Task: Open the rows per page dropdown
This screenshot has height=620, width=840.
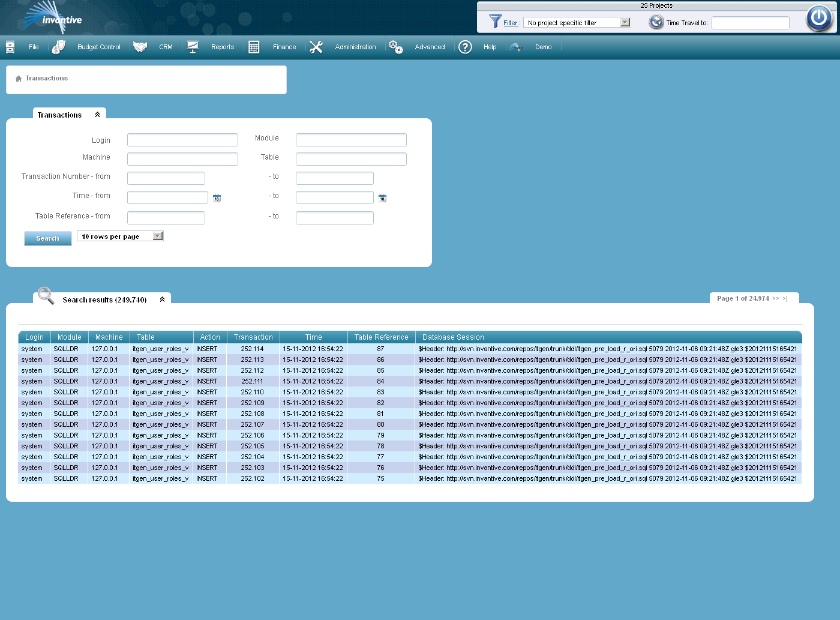Action: [x=157, y=236]
